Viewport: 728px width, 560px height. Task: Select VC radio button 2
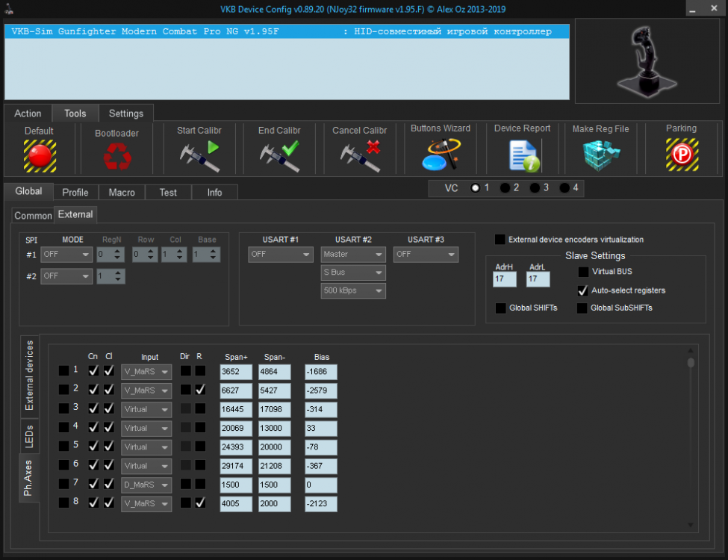click(505, 188)
